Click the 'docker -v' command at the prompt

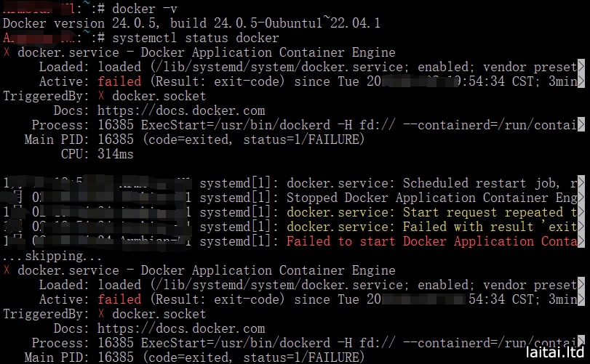[156, 9]
